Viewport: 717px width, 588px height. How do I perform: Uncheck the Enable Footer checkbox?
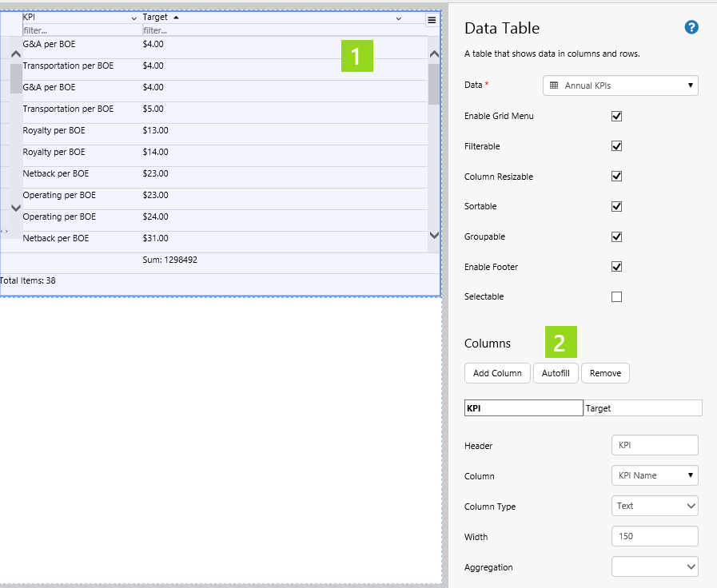pos(616,267)
